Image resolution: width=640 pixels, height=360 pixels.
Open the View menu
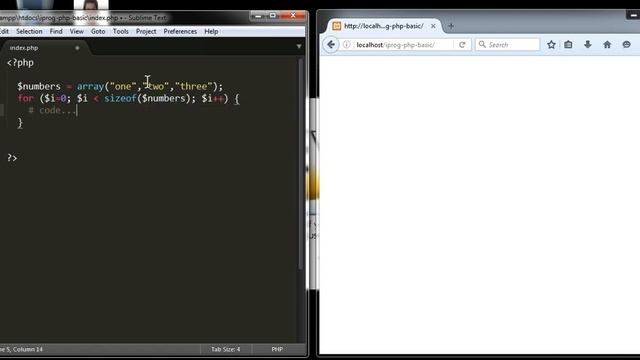(76, 31)
